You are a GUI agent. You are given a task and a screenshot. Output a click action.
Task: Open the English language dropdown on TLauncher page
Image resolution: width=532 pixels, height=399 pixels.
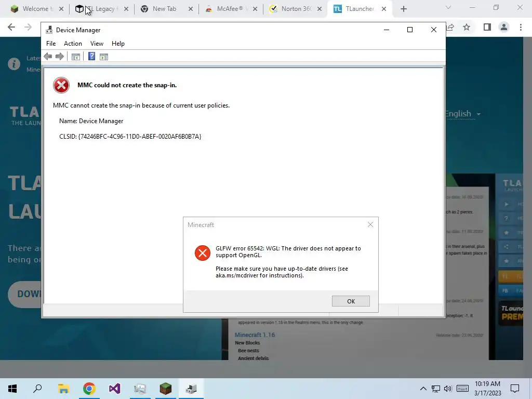tap(463, 114)
